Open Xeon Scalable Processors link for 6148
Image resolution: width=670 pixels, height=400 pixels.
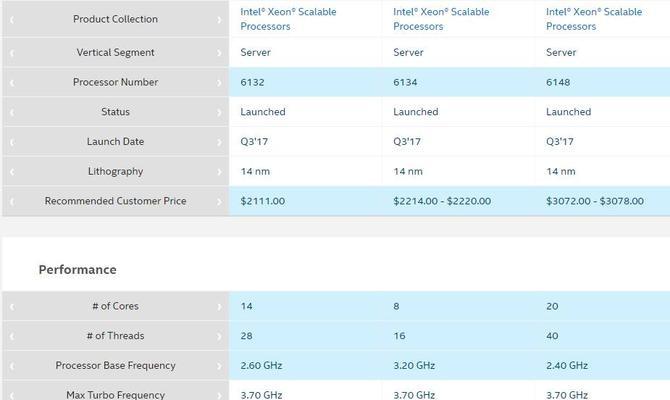click(x=594, y=19)
